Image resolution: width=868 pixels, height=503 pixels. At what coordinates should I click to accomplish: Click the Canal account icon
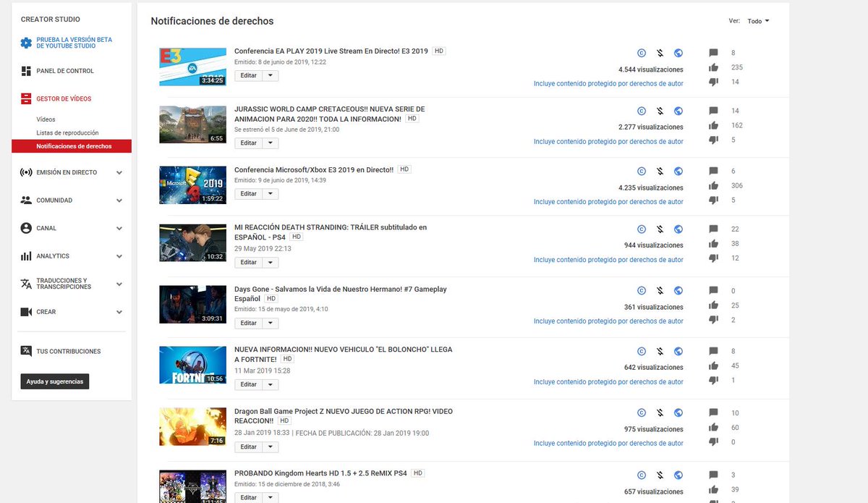tap(26, 228)
